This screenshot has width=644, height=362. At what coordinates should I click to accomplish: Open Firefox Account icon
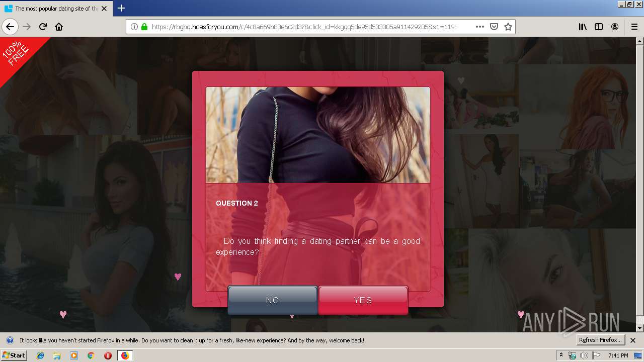615,27
